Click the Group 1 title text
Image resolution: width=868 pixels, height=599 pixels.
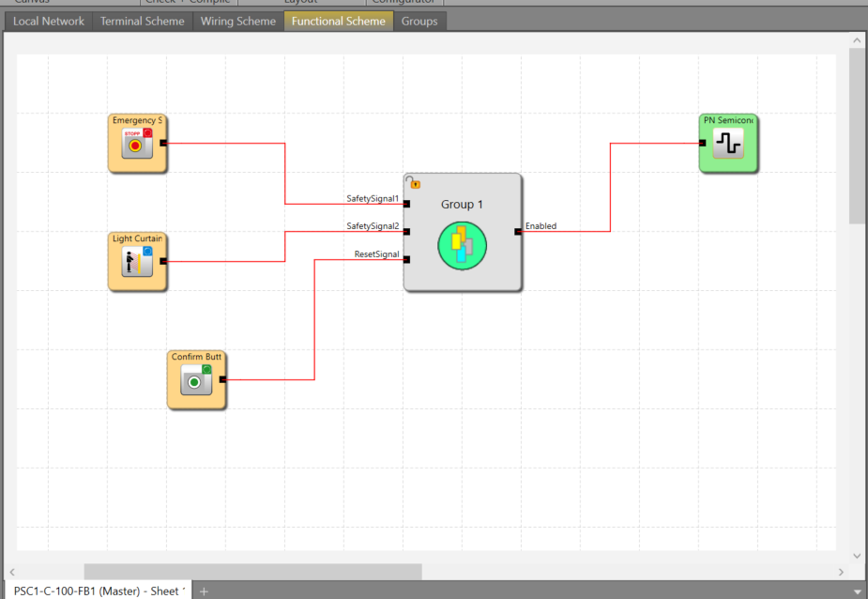point(462,205)
